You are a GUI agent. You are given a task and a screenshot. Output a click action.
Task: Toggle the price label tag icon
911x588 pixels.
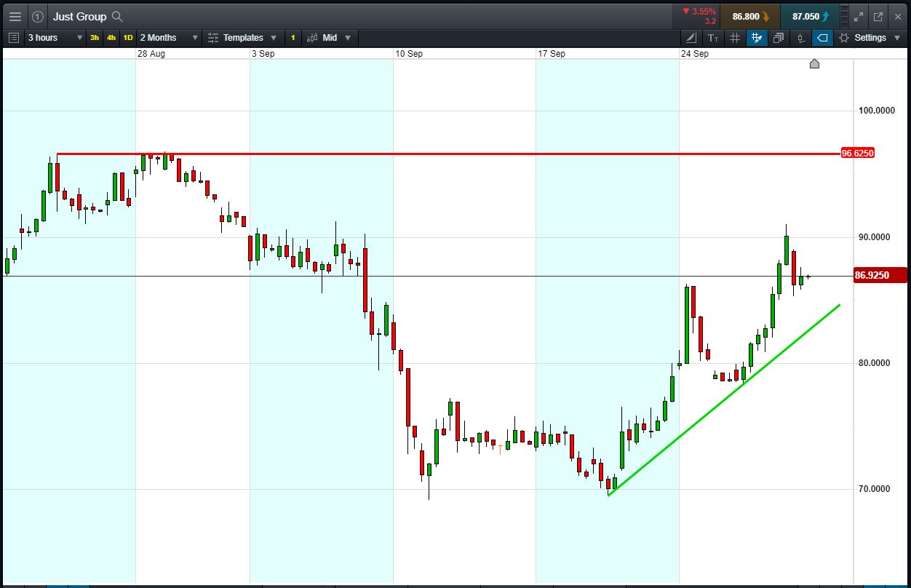(823, 38)
